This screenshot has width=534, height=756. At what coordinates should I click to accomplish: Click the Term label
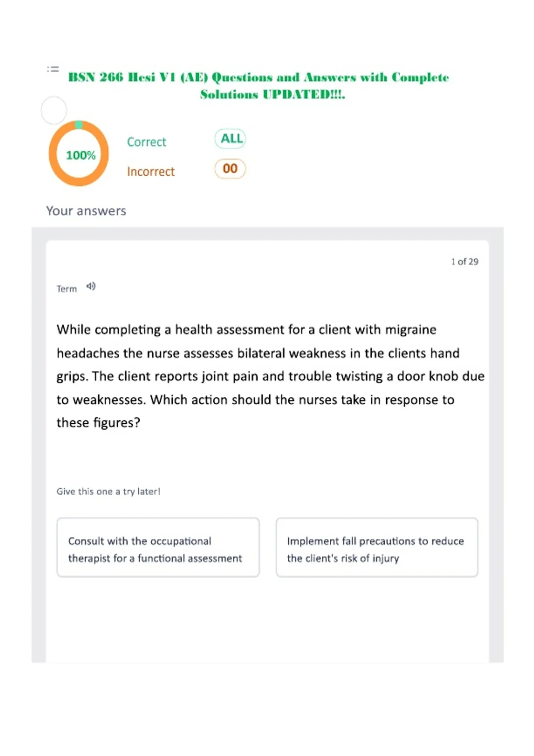point(67,289)
